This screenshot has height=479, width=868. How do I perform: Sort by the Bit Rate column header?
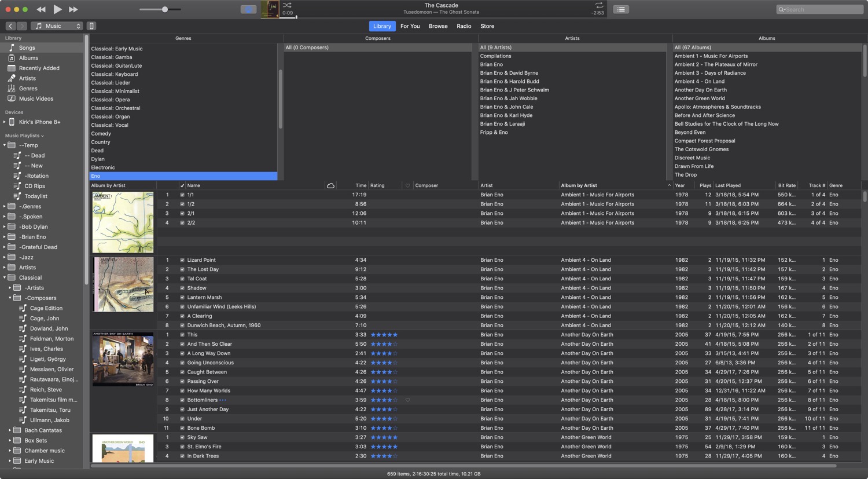click(x=786, y=185)
